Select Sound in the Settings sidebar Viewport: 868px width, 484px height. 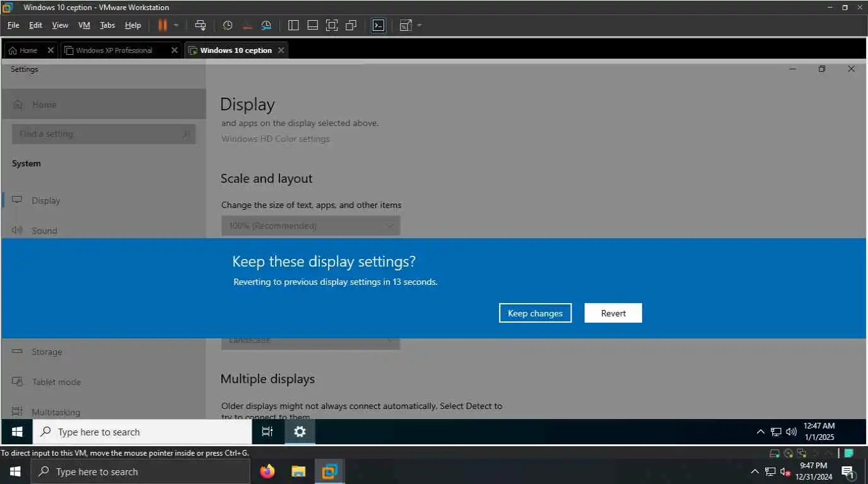(x=103, y=229)
